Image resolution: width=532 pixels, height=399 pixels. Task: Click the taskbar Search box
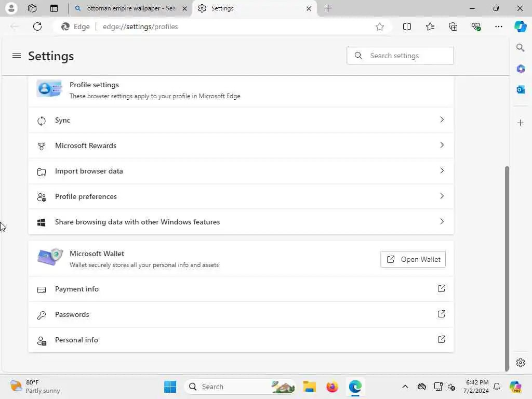[x=240, y=387]
